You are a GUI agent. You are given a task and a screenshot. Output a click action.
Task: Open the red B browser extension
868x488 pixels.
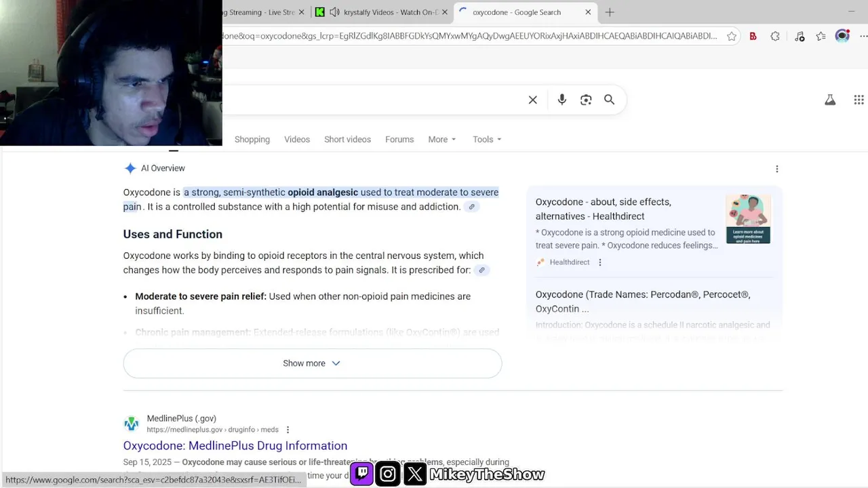(753, 37)
